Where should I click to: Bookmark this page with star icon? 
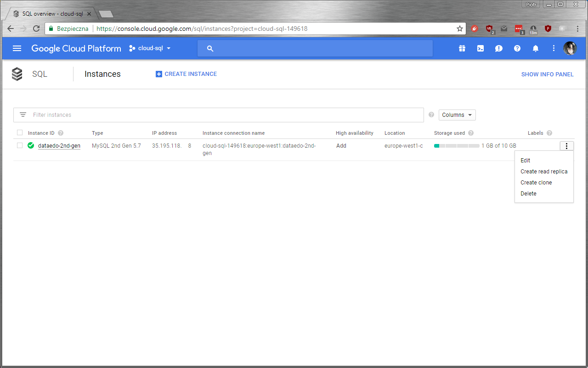(459, 29)
